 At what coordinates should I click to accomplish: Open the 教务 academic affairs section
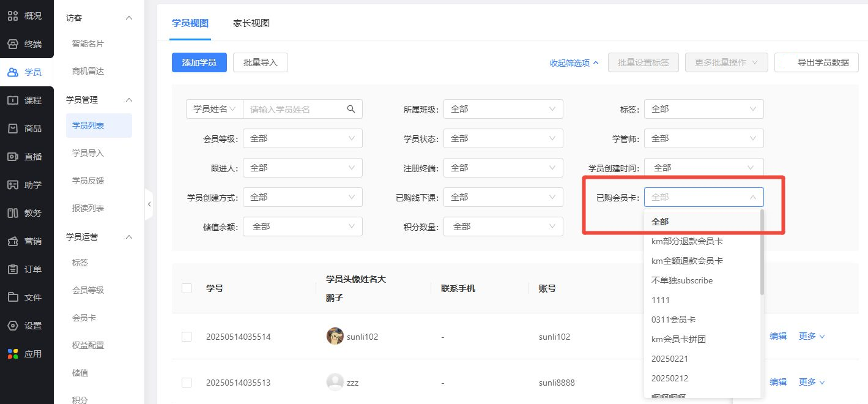point(26,213)
